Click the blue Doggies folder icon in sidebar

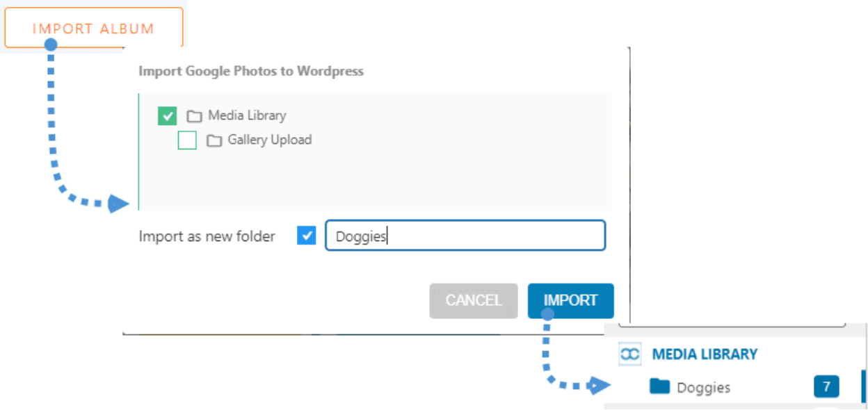[659, 386]
